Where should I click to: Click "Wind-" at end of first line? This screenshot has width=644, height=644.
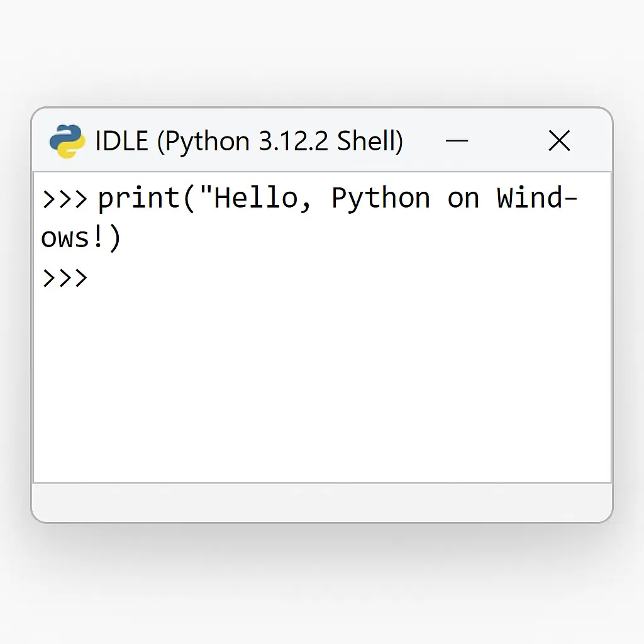click(x=536, y=199)
